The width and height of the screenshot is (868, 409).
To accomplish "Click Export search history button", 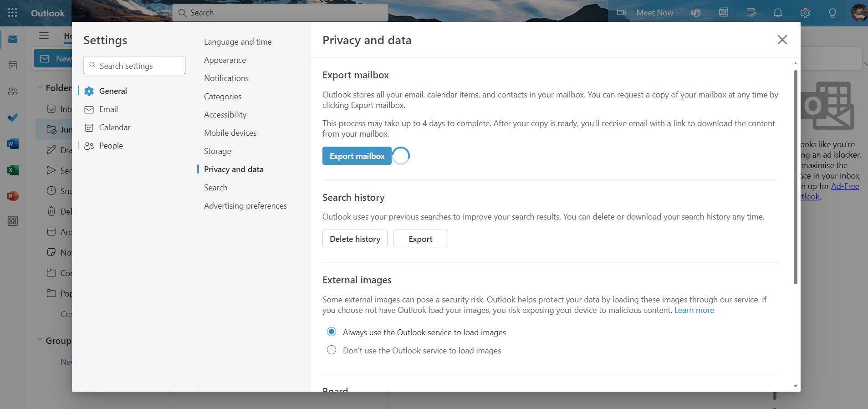I will (421, 239).
